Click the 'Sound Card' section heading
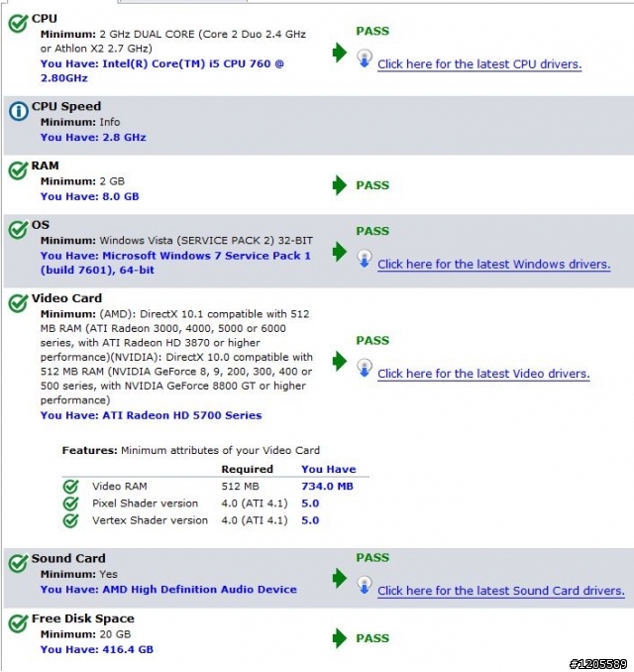634x672 pixels. pos(68,558)
